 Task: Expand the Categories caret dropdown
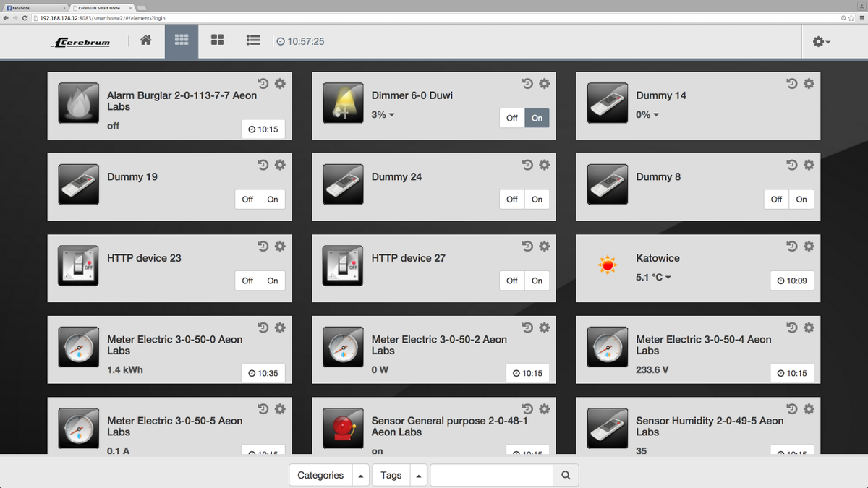pos(361,476)
